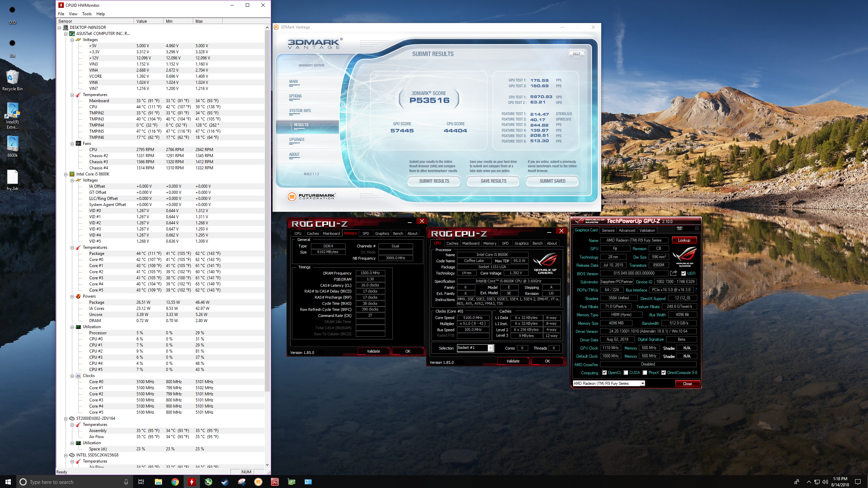Click the People icon in the system tray
The height and width of the screenshot is (488, 868).
click(797, 482)
